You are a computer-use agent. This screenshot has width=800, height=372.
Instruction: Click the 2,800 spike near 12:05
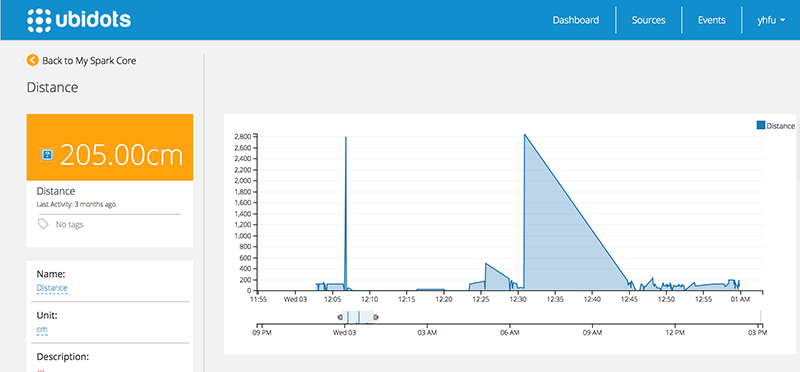[346, 137]
